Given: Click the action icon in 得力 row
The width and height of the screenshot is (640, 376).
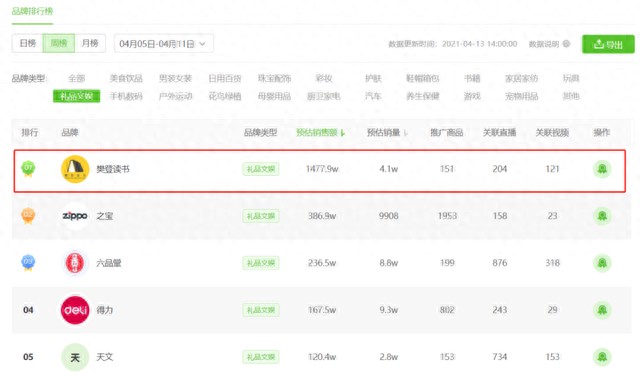Looking at the screenshot, I should pos(602,310).
